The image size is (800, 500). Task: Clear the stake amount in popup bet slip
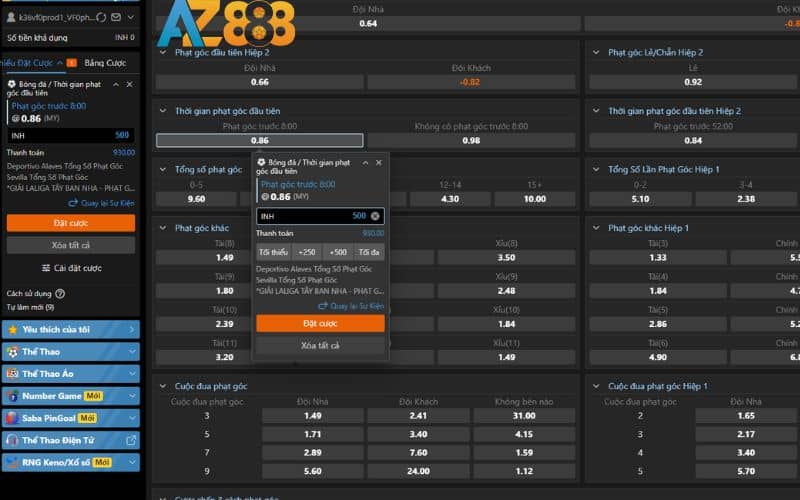pyautogui.click(x=375, y=216)
